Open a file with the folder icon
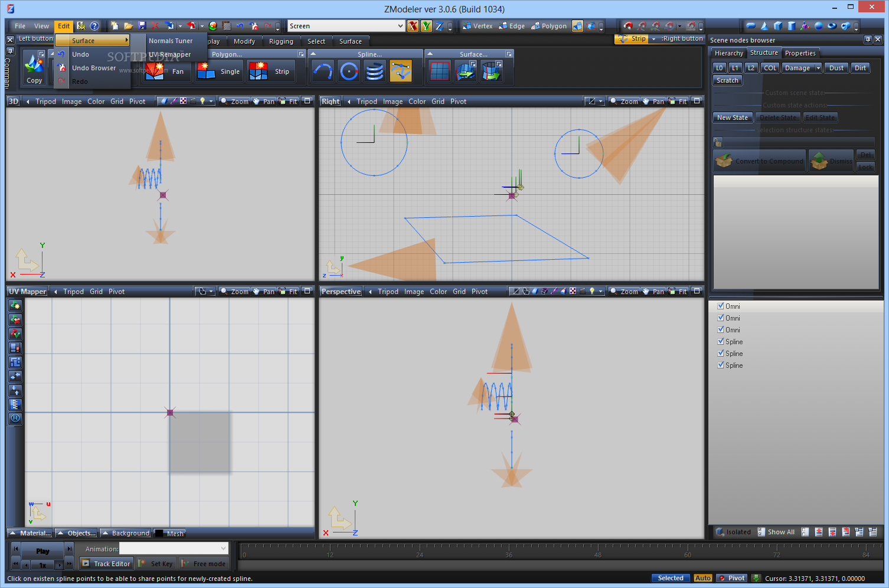Screen dimensions: 889x588 coord(128,26)
